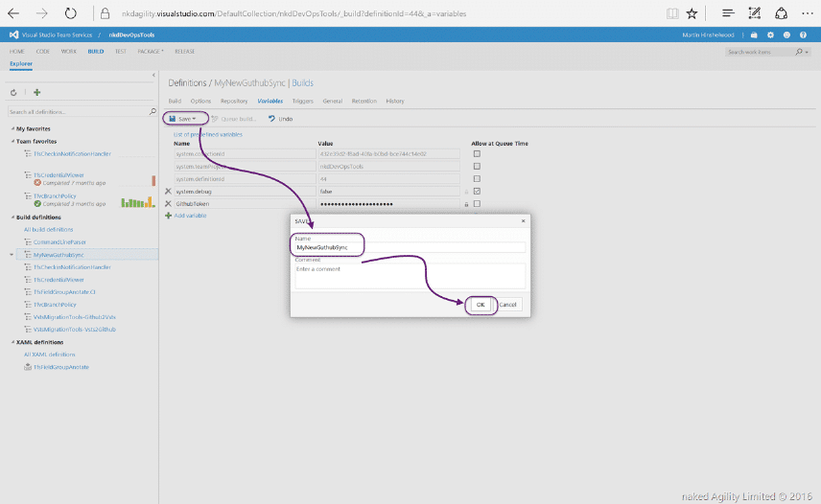Open the reading view book icon
Viewport: 821px width, 504px height.
coord(673,13)
